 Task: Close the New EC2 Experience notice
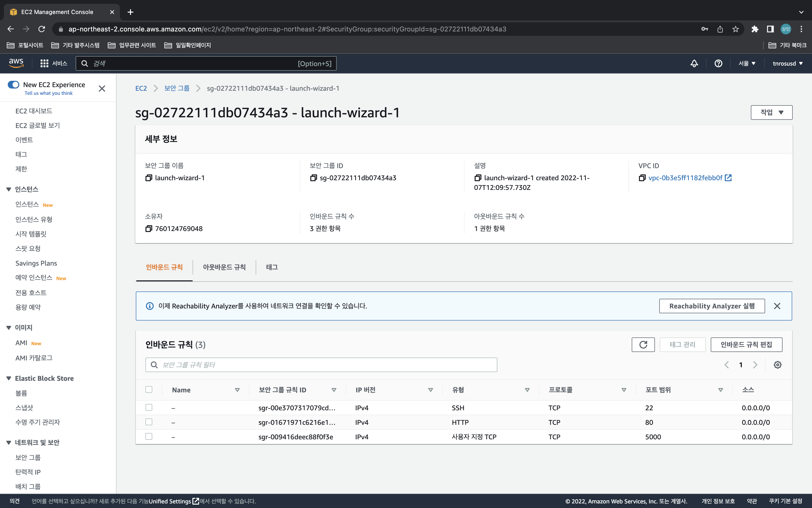click(x=102, y=89)
